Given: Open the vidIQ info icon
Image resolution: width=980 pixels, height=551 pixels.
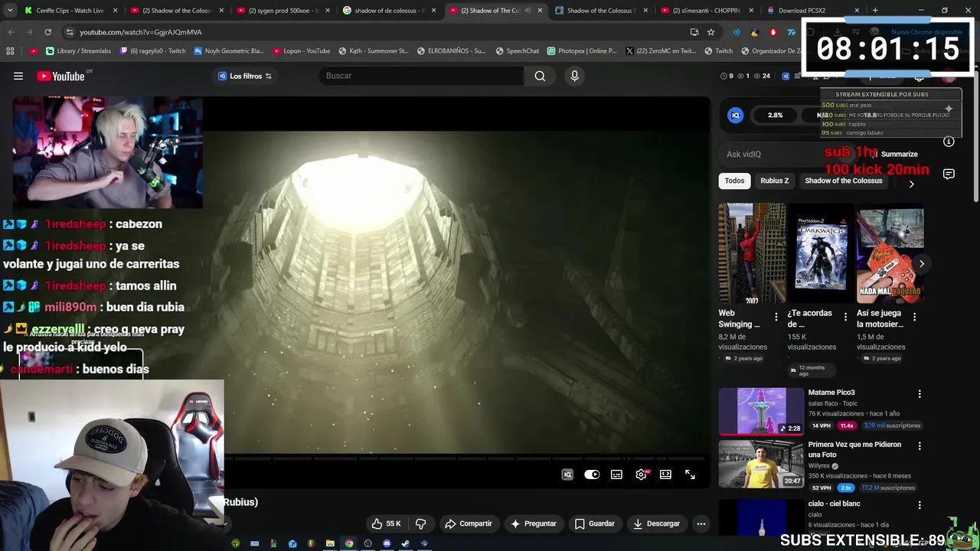Looking at the screenshot, I should pos(949,142).
